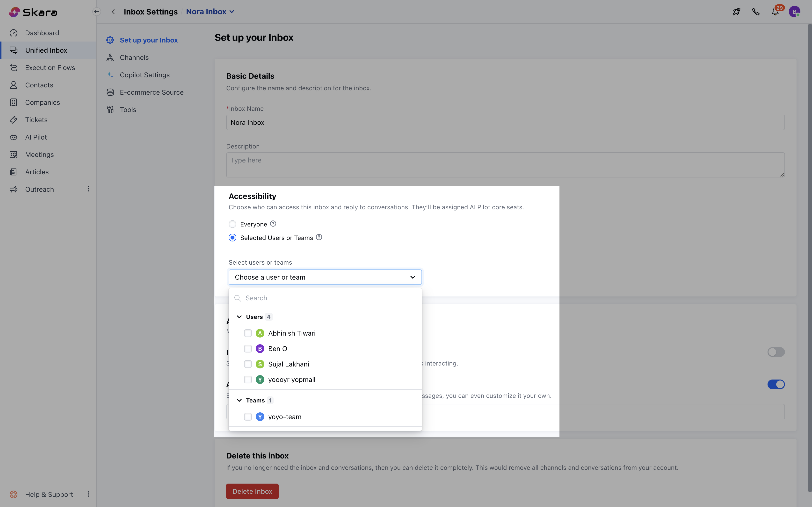Open the phone dialer icon
Image resolution: width=812 pixels, height=507 pixels.
tap(756, 12)
